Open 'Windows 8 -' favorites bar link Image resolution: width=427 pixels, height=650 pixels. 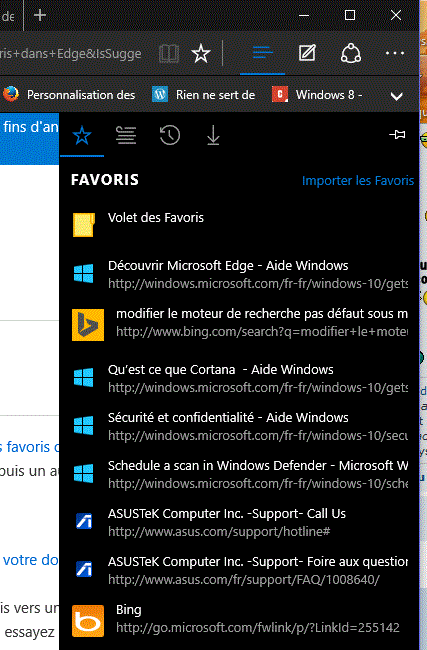(318, 95)
